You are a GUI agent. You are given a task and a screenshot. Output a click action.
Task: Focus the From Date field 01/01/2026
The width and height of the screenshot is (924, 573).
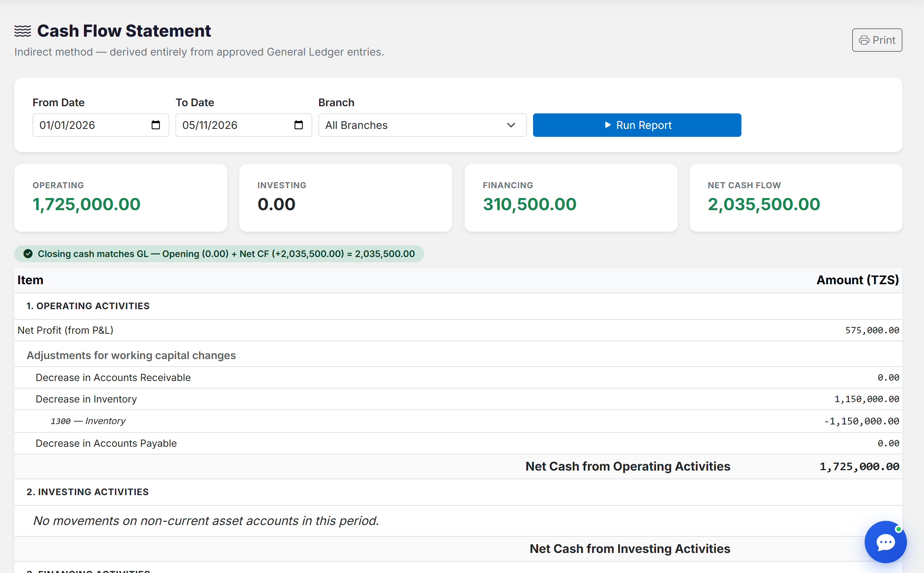(101, 125)
